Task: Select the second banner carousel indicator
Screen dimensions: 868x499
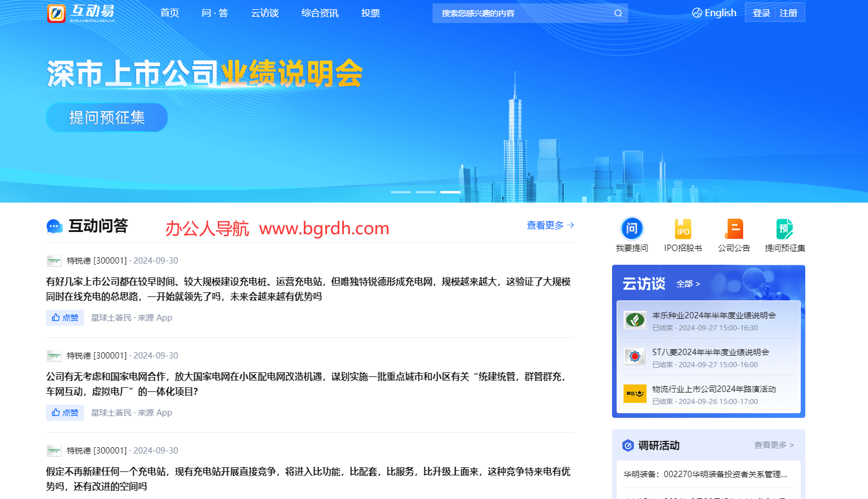Action: 426,192
